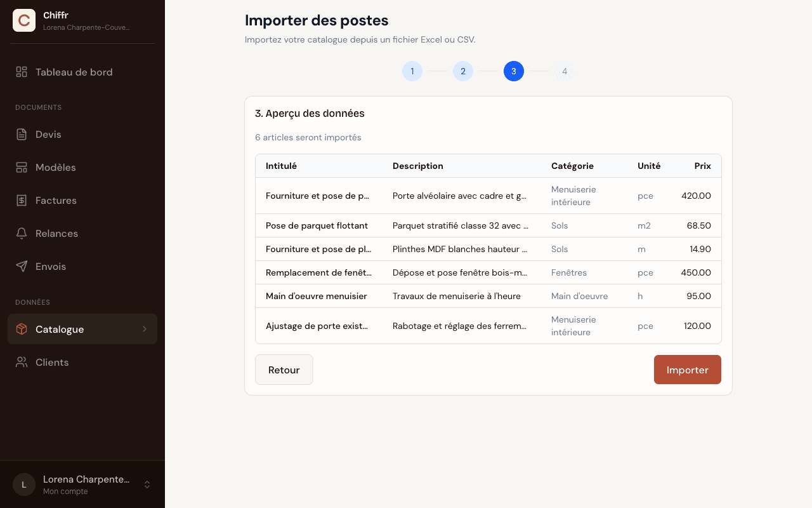The height and width of the screenshot is (508, 812).
Task: Click 'Parquet stratifié classe 32' description
Action: [x=461, y=225]
